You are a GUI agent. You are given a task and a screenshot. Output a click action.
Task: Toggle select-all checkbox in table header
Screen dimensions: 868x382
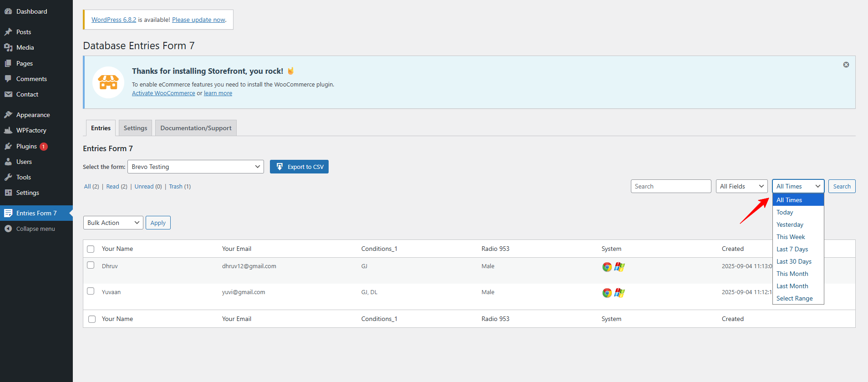tap(91, 249)
